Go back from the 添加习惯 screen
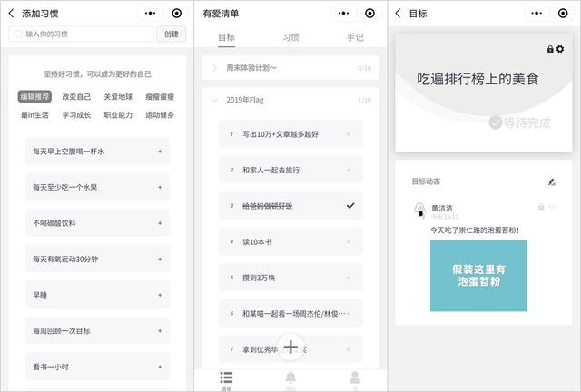This screenshot has width=581, height=392. [11, 14]
